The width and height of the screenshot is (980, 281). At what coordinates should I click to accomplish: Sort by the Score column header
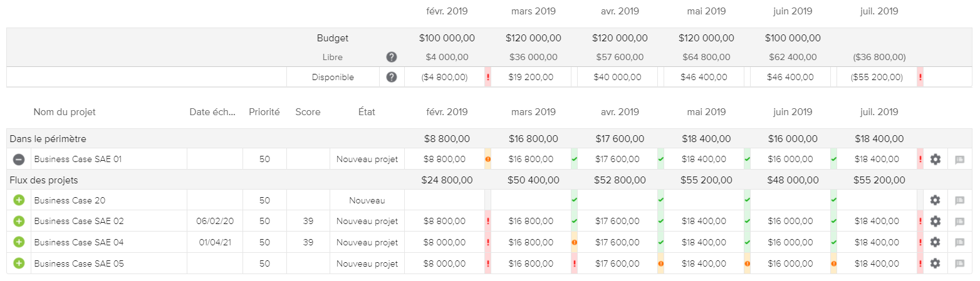coord(308,113)
